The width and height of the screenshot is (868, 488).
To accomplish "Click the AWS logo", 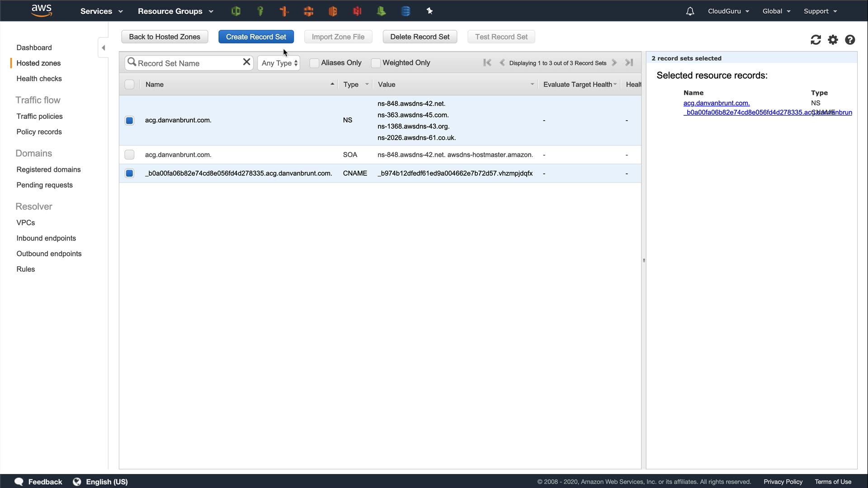I will click(x=42, y=11).
